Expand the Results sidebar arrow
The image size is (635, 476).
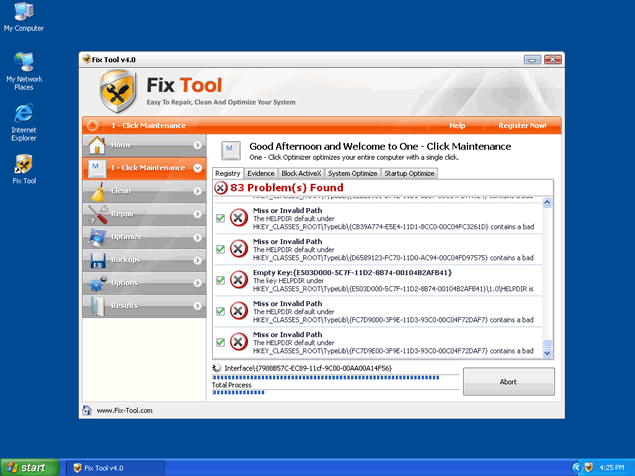coord(198,306)
